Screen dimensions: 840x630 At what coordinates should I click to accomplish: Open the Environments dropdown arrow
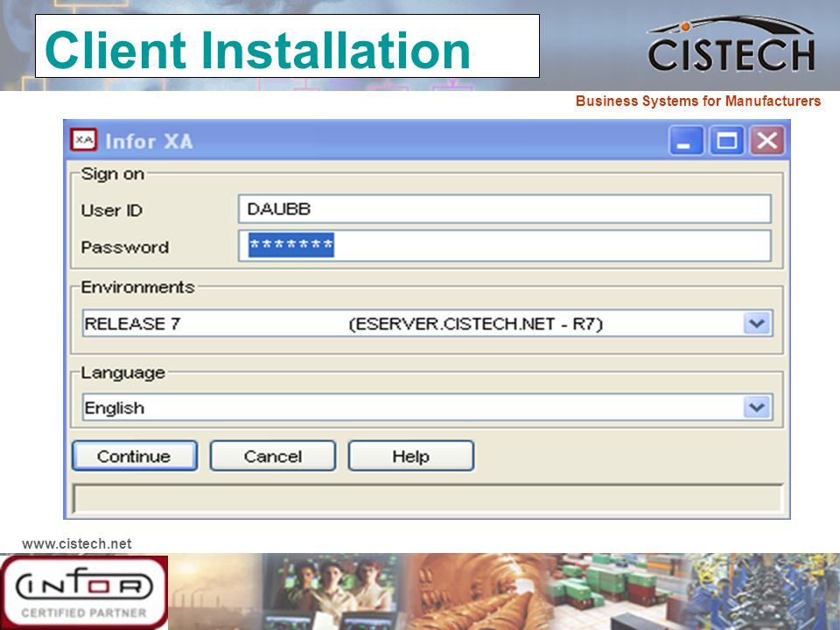coord(757,323)
